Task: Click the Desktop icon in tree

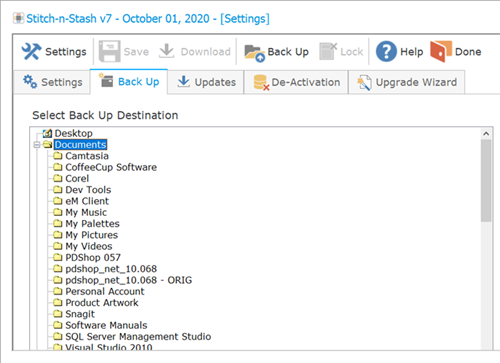Action: 48,133
